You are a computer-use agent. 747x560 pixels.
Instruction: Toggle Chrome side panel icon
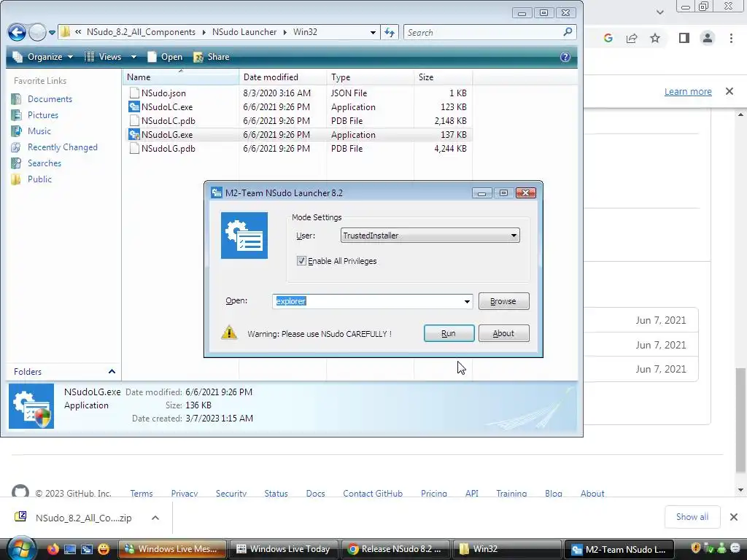(684, 38)
